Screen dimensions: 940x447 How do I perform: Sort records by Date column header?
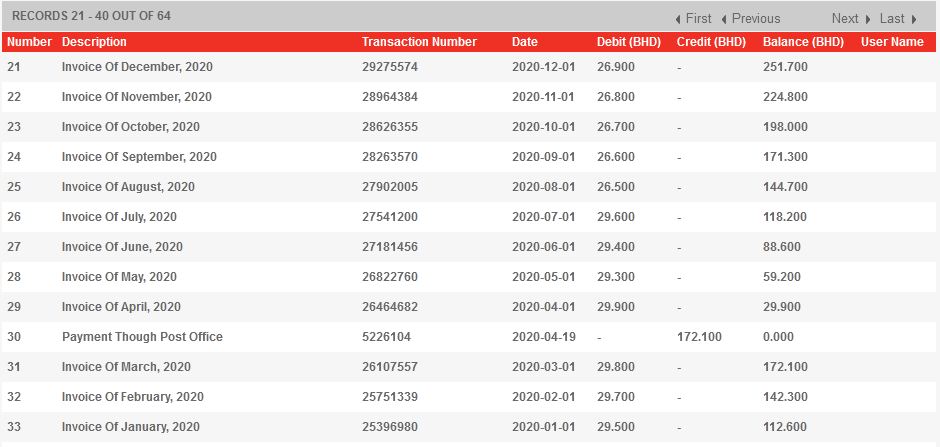pyautogui.click(x=525, y=42)
